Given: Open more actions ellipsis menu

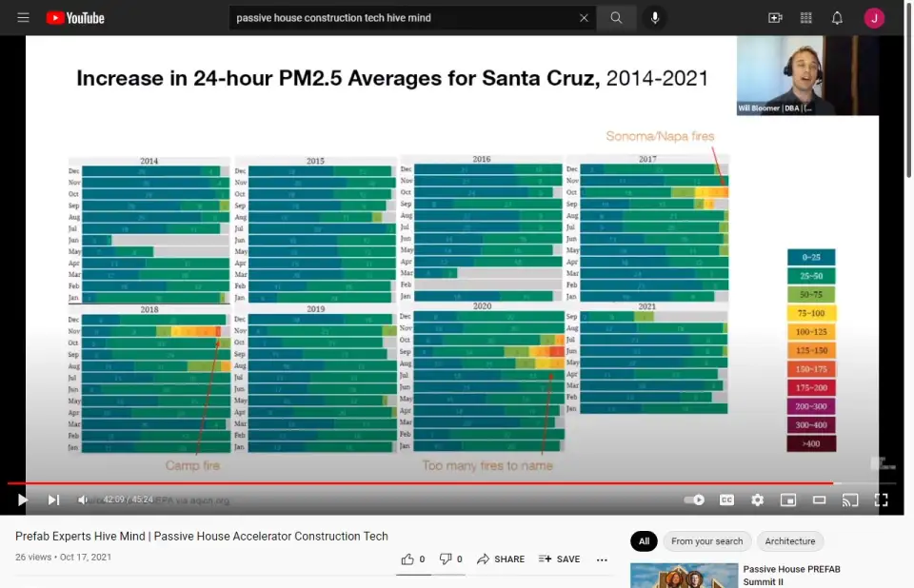Looking at the screenshot, I should point(602,559).
